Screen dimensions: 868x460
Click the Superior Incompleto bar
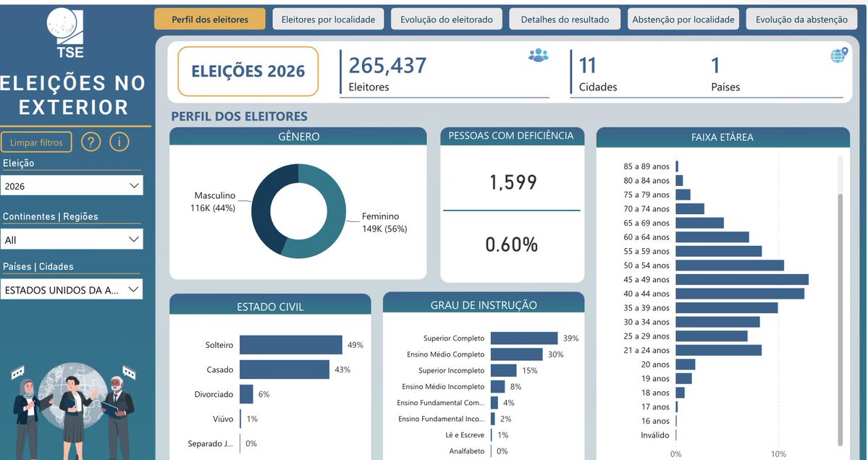pos(504,370)
